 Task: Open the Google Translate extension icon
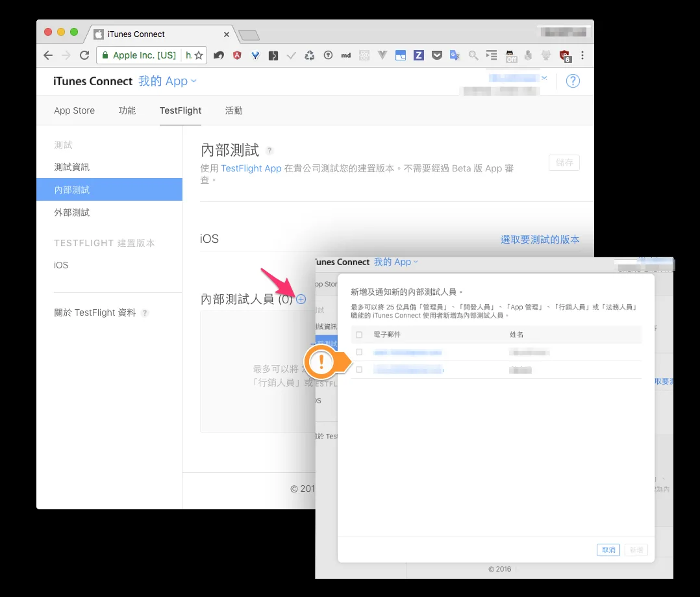point(455,55)
